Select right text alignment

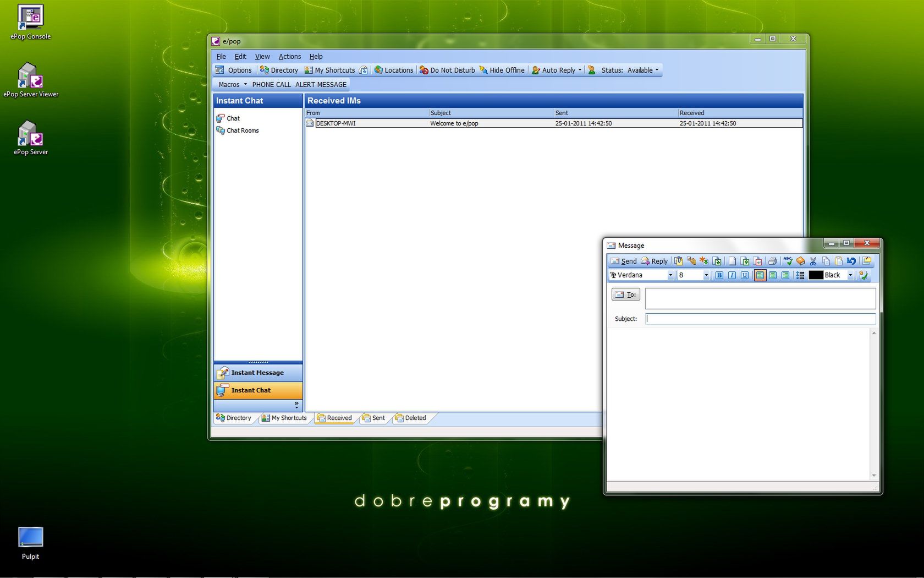pyautogui.click(x=785, y=275)
